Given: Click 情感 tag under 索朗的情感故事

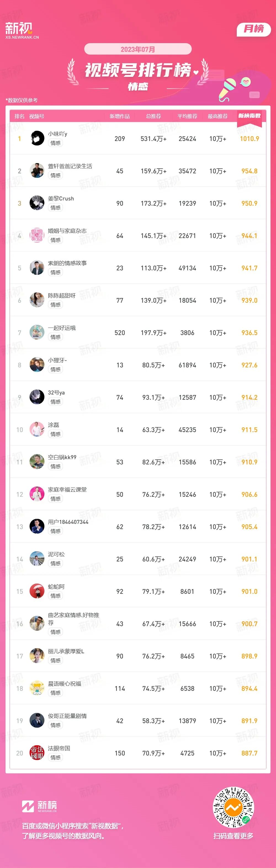Looking at the screenshot, I should point(55,272).
